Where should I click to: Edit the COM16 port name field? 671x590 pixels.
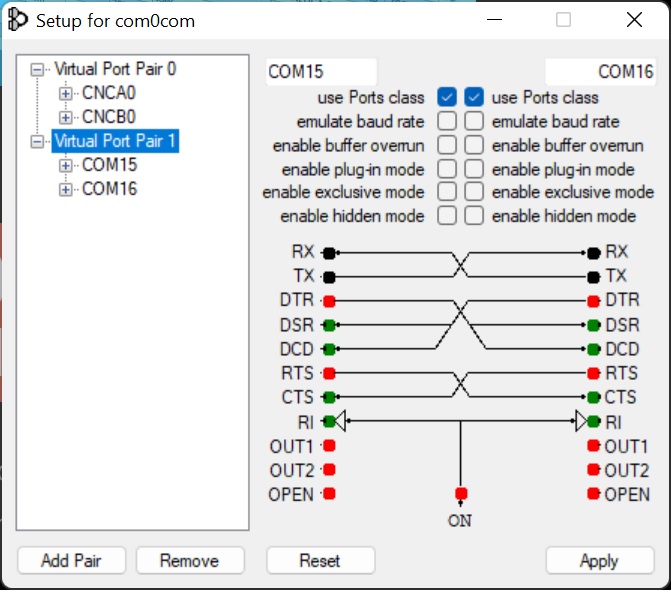pyautogui.click(x=600, y=71)
